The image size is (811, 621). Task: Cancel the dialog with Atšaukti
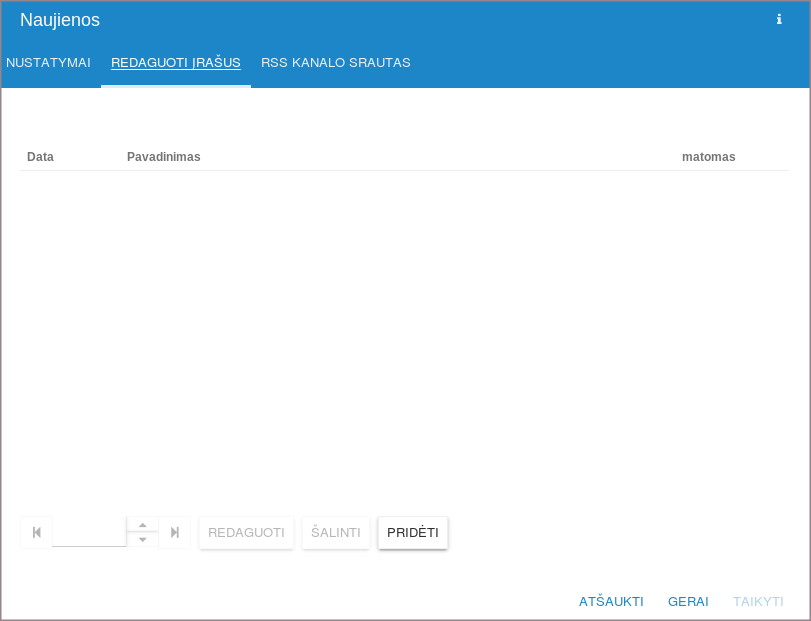point(611,601)
